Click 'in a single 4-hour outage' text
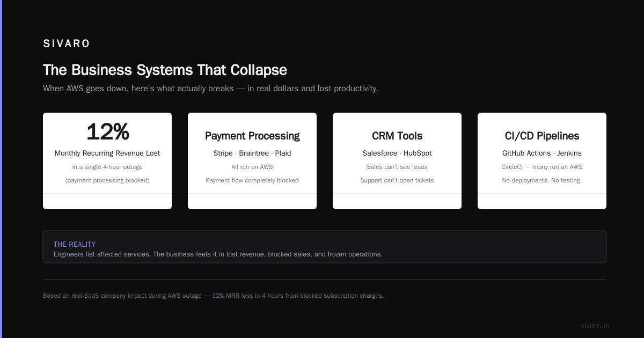This screenshot has width=644, height=338. [107, 167]
